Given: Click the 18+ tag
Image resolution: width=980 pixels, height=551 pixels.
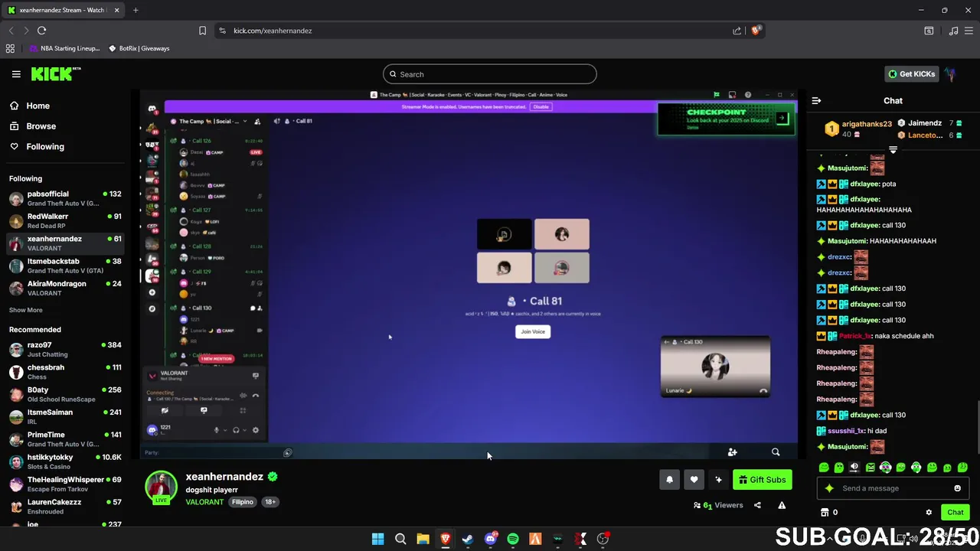Looking at the screenshot, I should click(x=270, y=502).
